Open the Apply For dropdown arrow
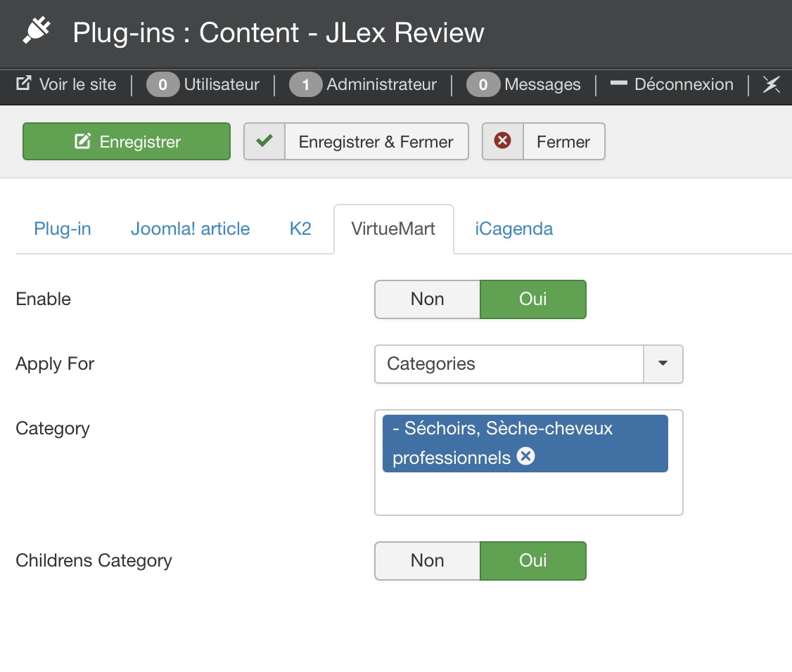 (x=663, y=364)
